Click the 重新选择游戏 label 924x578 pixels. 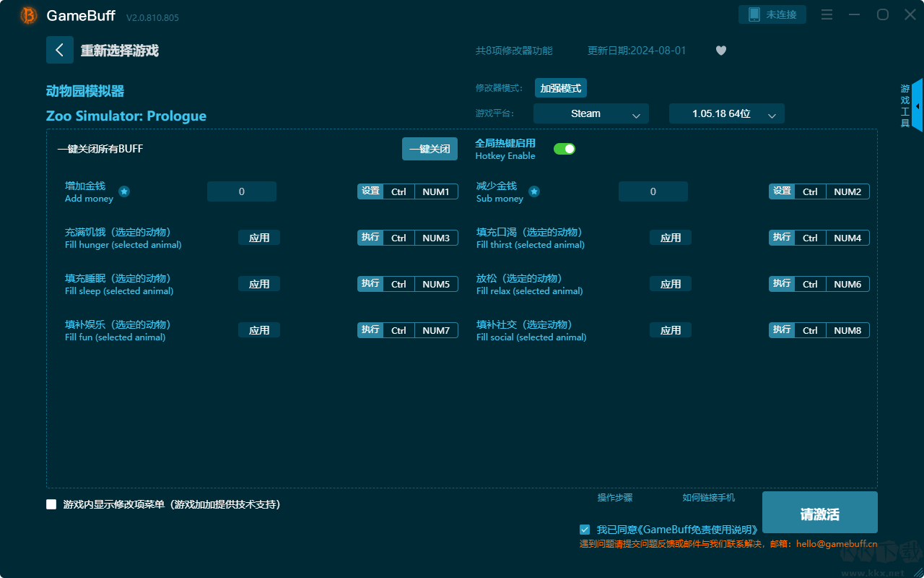120,51
